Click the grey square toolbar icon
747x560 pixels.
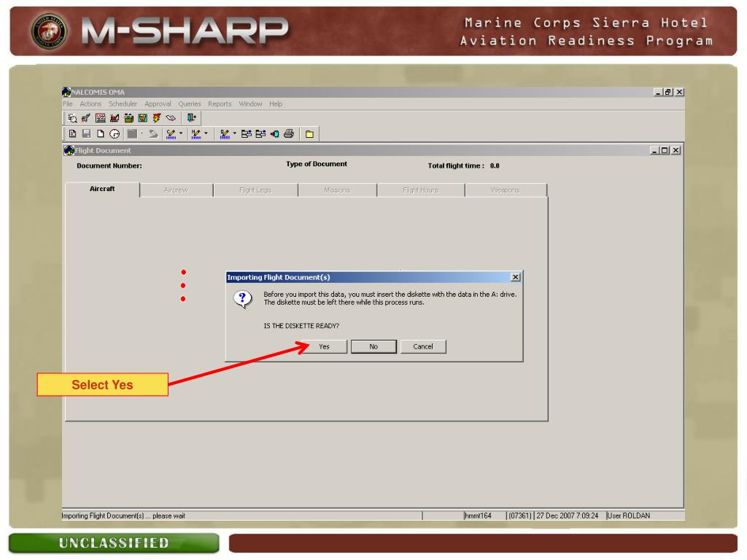(x=132, y=134)
